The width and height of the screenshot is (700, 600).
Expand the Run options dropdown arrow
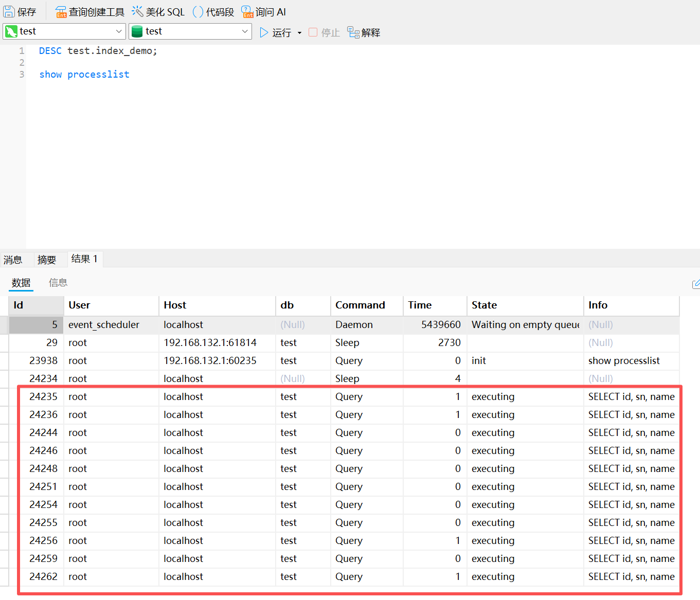[x=299, y=33]
